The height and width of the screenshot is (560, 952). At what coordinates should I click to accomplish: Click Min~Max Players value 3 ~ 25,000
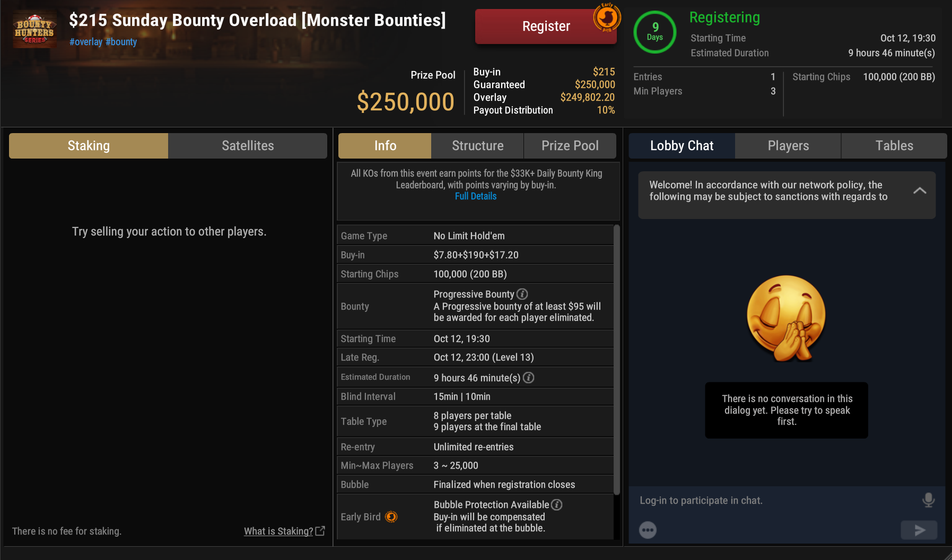456,466
